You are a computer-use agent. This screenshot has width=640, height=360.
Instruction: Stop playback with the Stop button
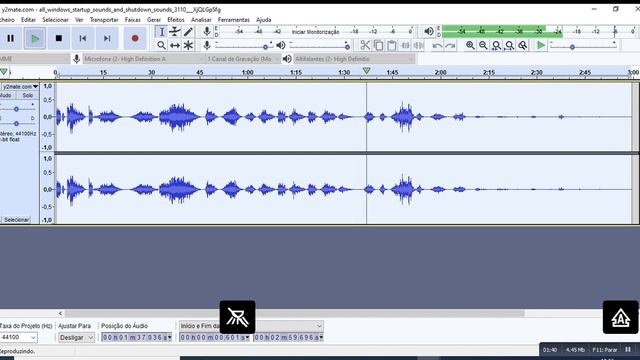[x=59, y=38]
